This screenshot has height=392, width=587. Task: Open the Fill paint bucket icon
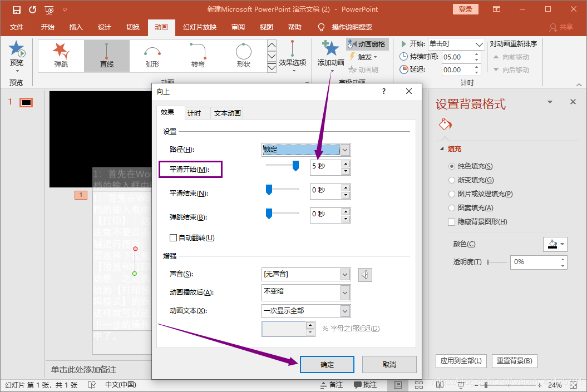[x=445, y=124]
